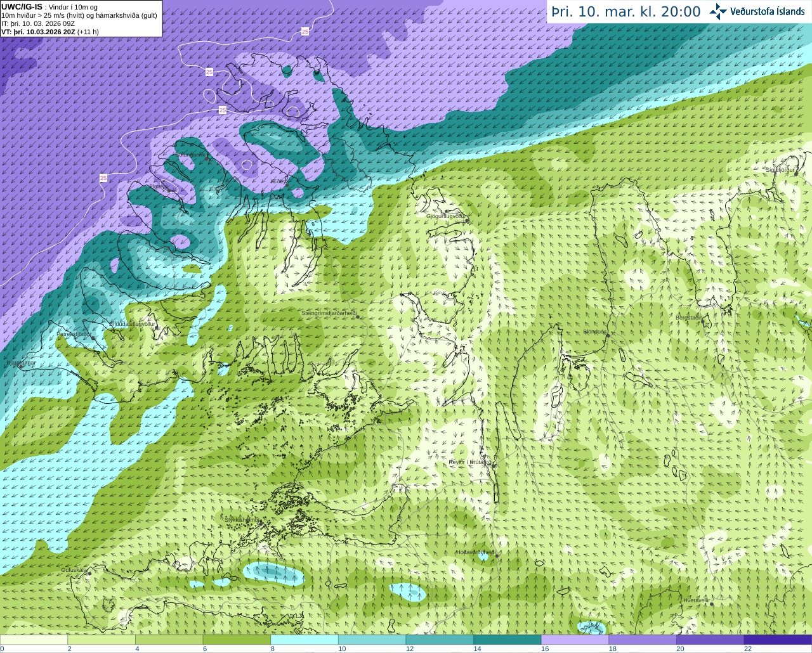Select the 2–4 m/s light green legend swatch
The image size is (812, 653).
point(101,640)
